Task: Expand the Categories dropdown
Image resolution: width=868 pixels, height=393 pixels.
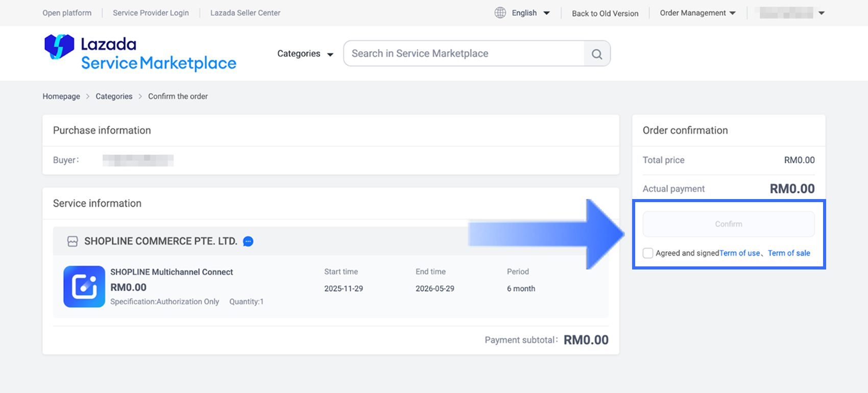Action: tap(305, 54)
